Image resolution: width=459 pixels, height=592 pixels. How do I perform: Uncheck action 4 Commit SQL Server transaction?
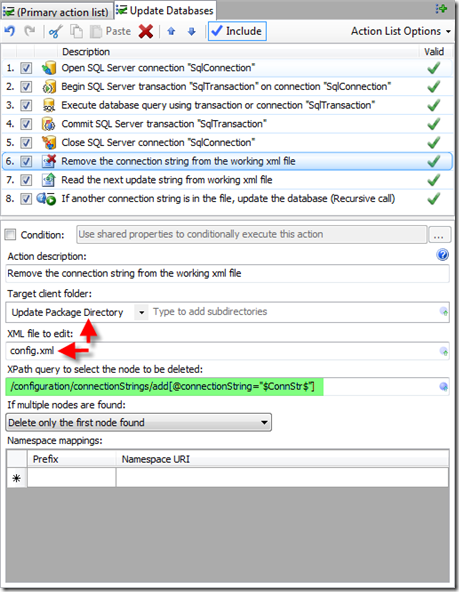point(26,124)
